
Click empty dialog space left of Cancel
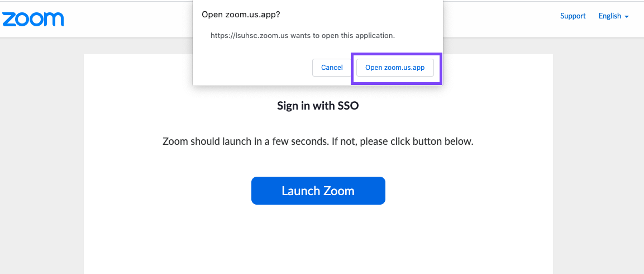251,68
